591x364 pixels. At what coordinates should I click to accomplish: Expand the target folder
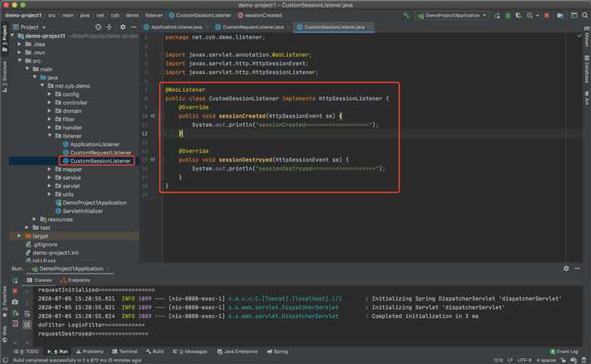pos(19,236)
